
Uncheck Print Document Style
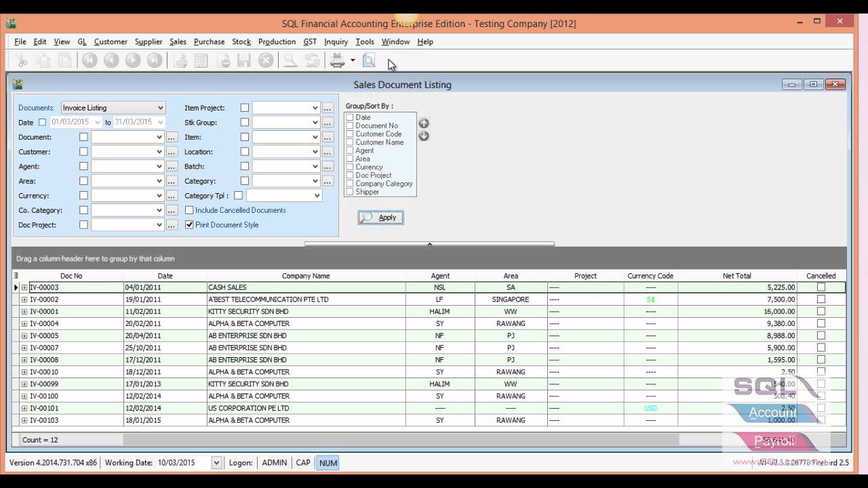pyautogui.click(x=189, y=225)
